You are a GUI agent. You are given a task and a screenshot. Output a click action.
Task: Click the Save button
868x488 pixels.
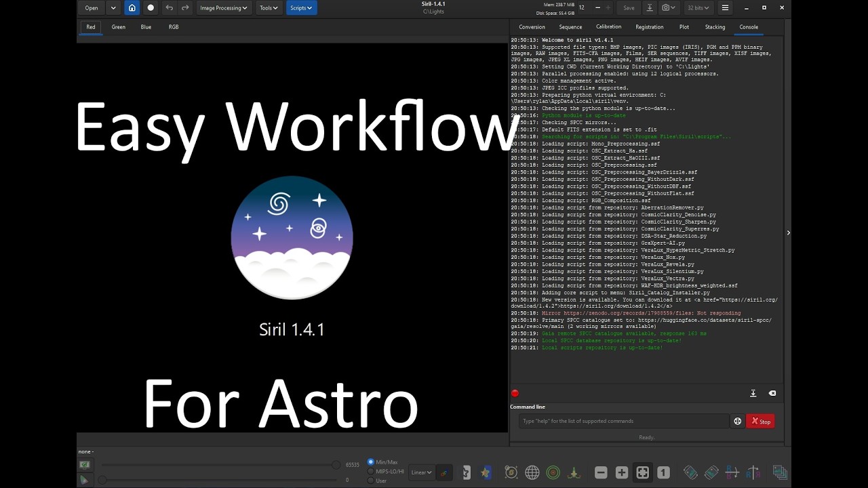tap(629, 7)
